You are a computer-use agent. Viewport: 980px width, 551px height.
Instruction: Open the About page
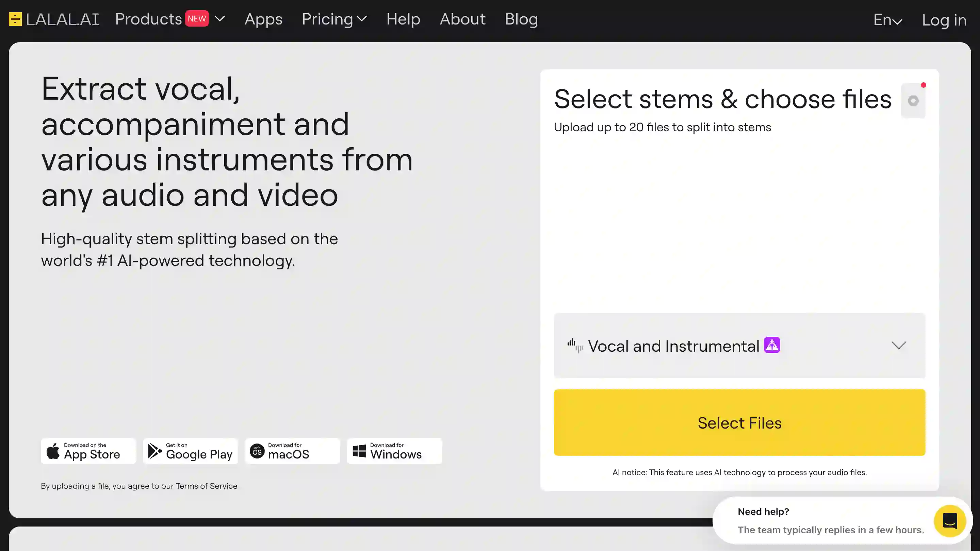[x=463, y=19]
